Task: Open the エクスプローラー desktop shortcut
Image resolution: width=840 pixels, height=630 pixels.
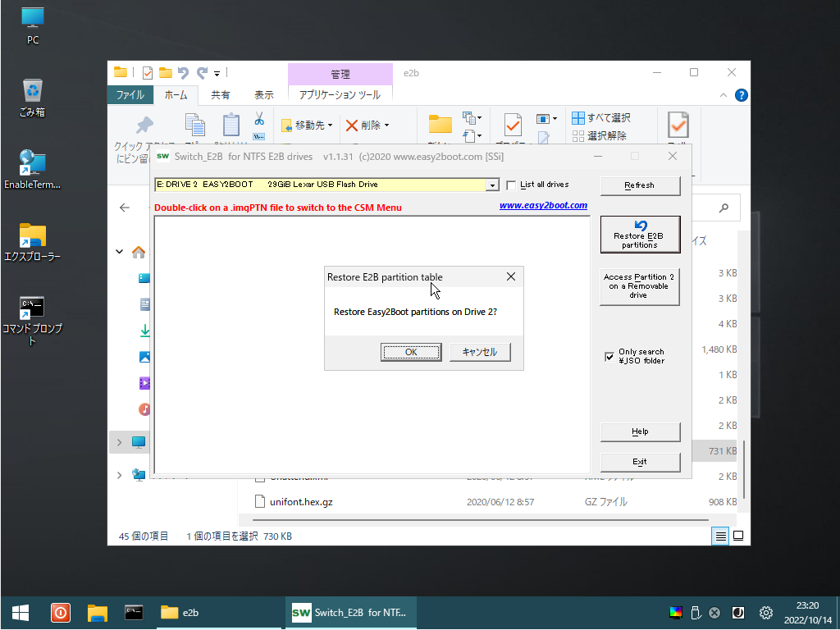Action: click(x=32, y=242)
